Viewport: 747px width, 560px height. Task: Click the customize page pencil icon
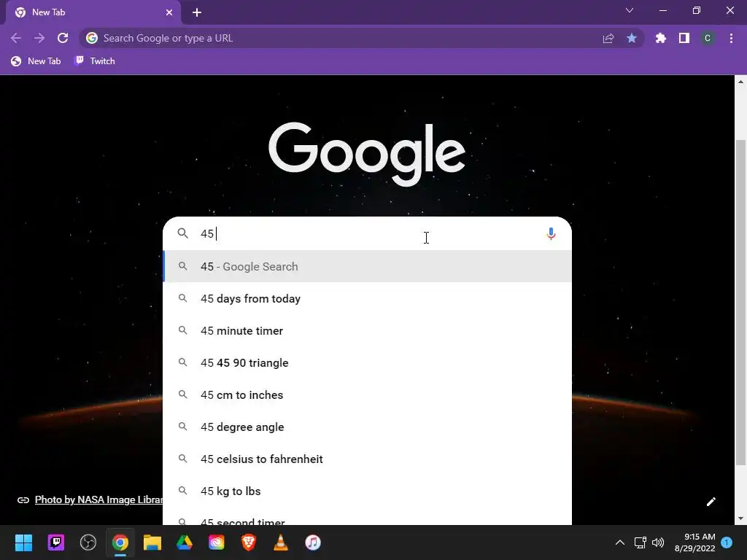pyautogui.click(x=711, y=502)
